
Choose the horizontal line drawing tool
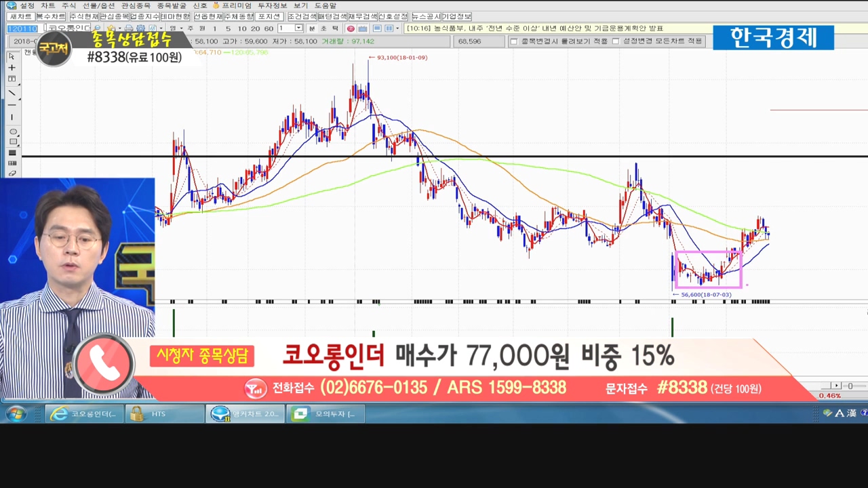point(12,105)
